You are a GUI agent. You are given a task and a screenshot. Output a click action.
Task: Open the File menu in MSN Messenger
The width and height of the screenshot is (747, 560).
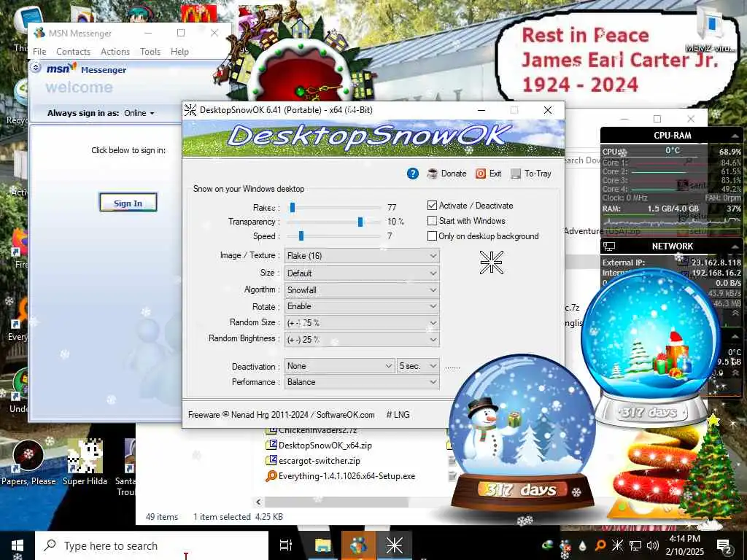[x=39, y=52]
